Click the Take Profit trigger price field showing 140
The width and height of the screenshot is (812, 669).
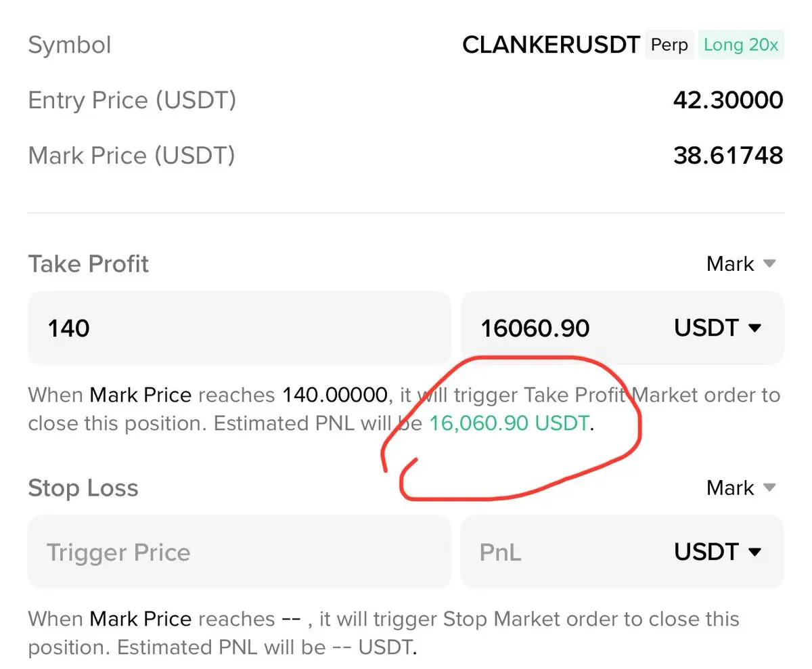click(238, 328)
